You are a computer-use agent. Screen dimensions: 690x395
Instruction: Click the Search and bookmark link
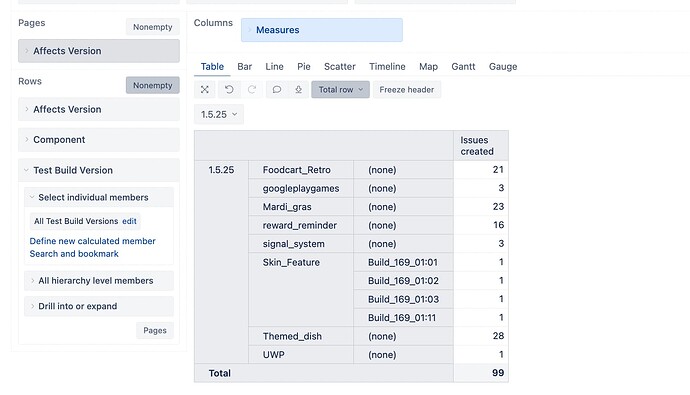[74, 254]
